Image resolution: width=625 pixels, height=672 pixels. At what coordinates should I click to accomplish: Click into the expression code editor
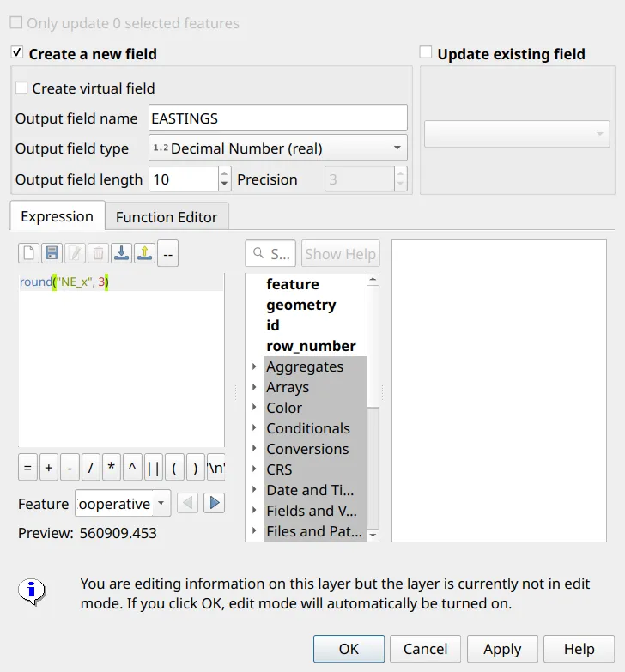121,360
